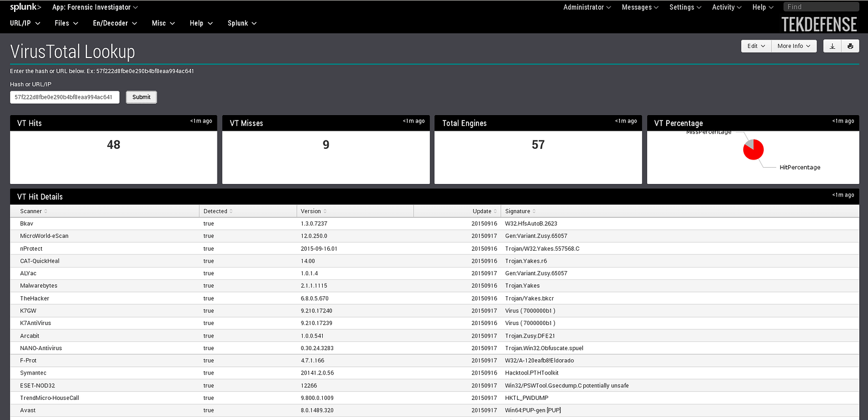The width and height of the screenshot is (868, 420).
Task: Click the VT Misses value 9
Action: pos(326,145)
